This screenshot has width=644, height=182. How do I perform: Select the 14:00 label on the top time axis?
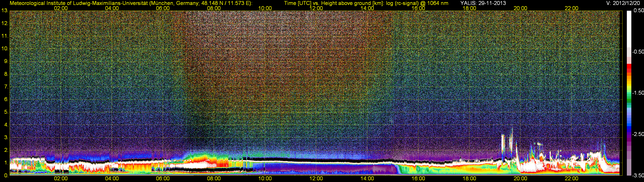(x=367, y=8)
